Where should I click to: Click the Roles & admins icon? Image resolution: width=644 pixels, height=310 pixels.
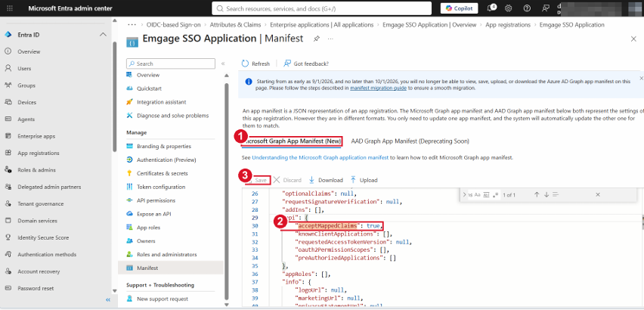click(8, 169)
